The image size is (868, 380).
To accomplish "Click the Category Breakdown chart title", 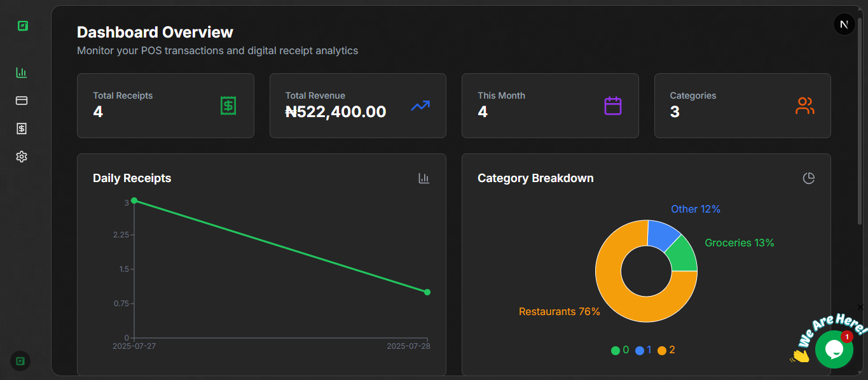I will tap(535, 178).
